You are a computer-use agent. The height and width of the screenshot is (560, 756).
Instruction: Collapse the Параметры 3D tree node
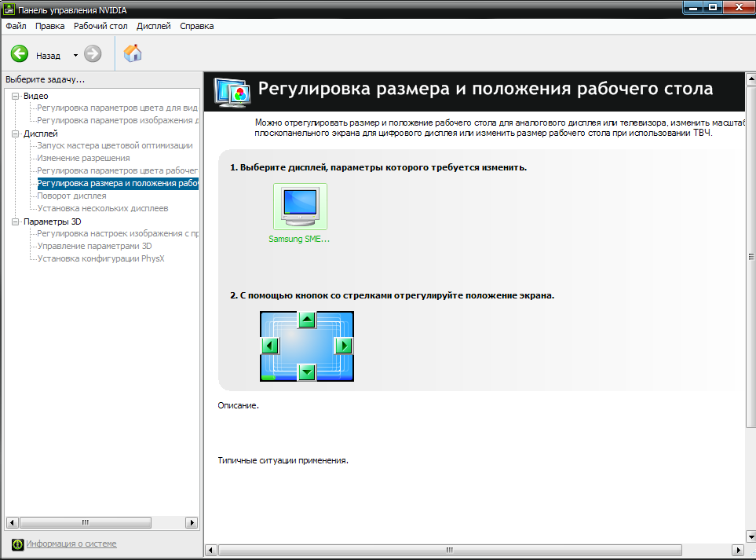click(16, 221)
